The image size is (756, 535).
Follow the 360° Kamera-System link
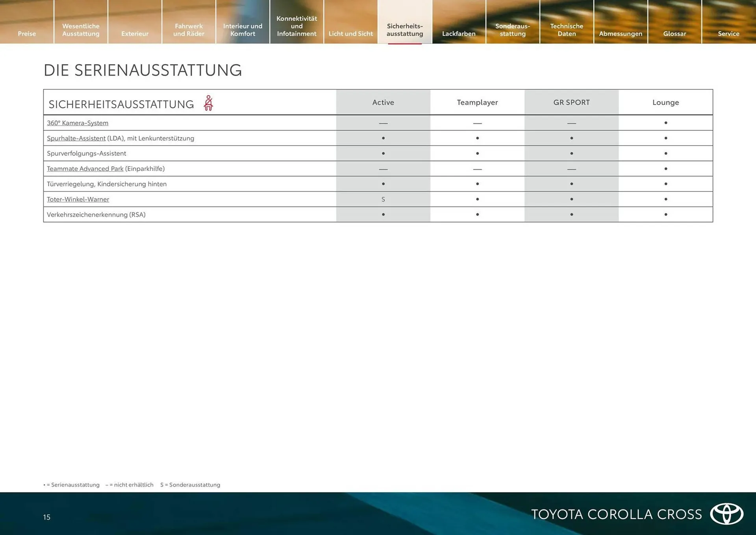pyautogui.click(x=78, y=123)
